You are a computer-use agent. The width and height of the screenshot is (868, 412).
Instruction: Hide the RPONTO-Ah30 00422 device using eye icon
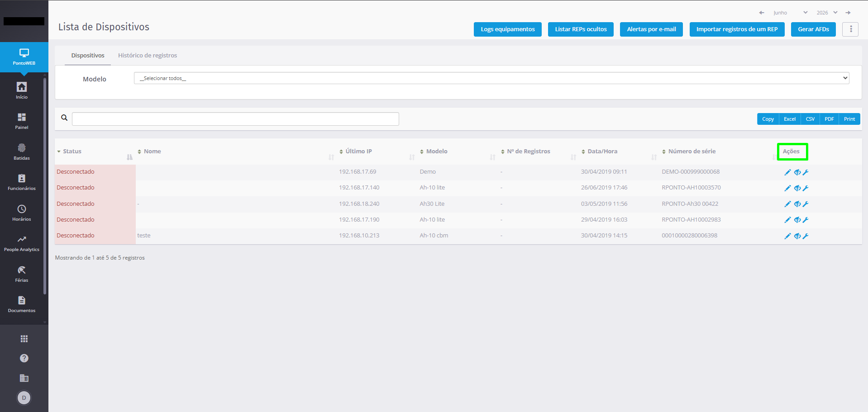(797, 204)
